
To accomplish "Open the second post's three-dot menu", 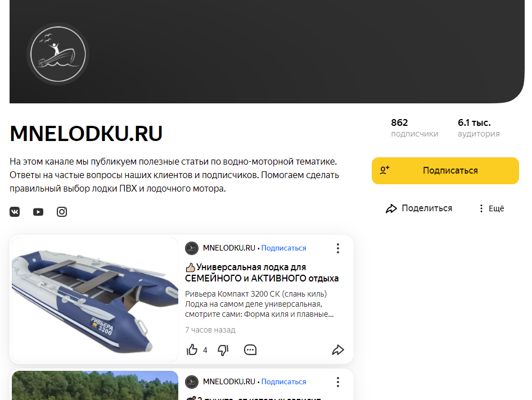I will [338, 382].
